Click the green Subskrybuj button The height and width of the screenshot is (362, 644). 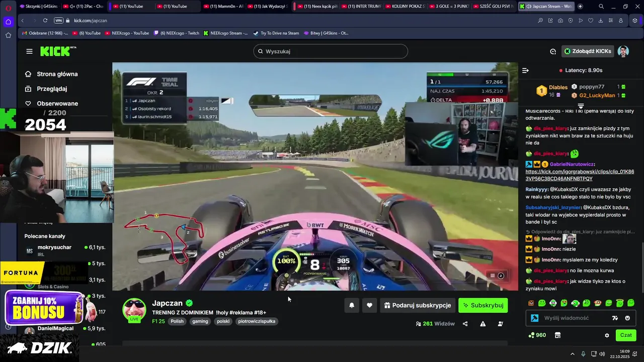pos(483,305)
